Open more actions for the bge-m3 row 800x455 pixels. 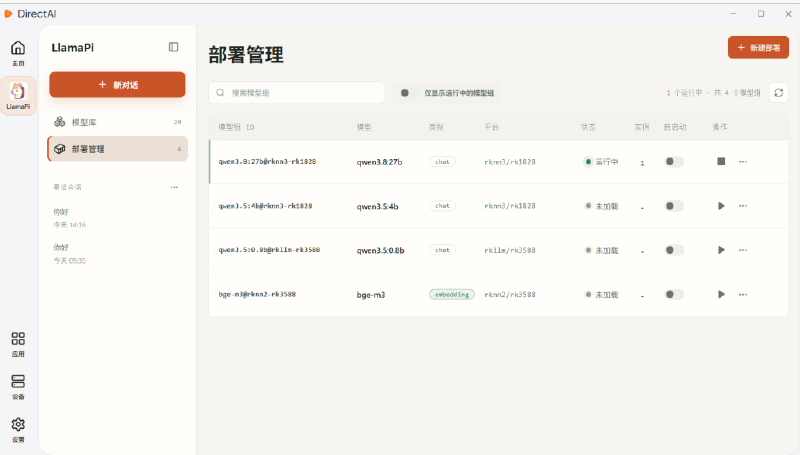pyautogui.click(x=743, y=294)
